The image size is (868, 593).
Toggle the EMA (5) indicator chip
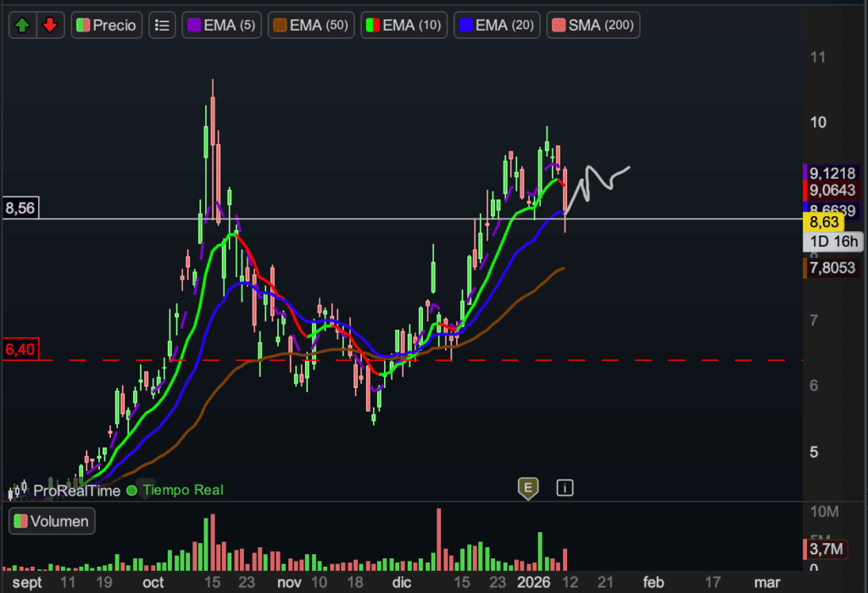pyautogui.click(x=220, y=25)
